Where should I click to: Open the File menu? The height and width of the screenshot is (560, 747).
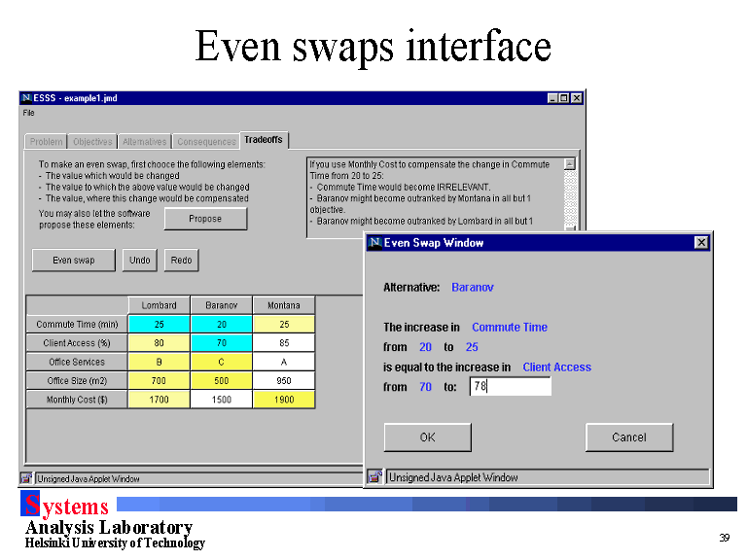pyautogui.click(x=28, y=113)
